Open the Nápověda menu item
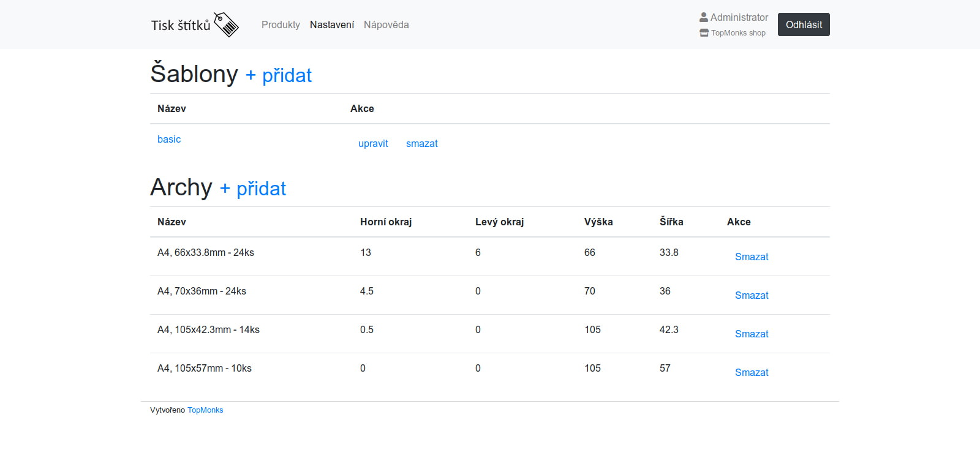Viewport: 980px width, 469px height. (x=386, y=24)
